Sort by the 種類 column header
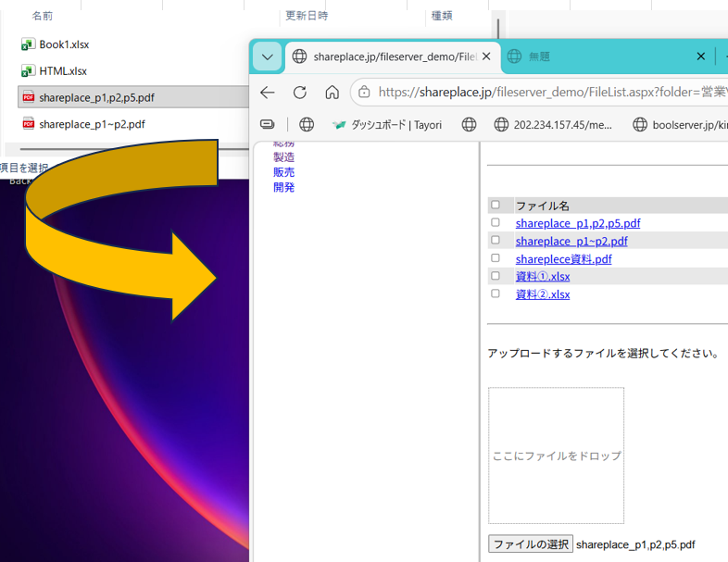Screen dimensions: 728x562 click(442, 16)
